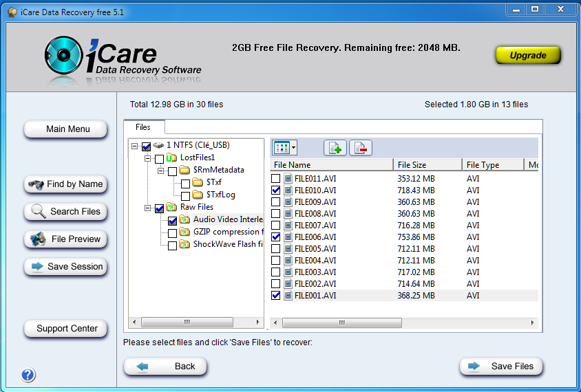This screenshot has height=392, width=581.
Task: Click the FILE007.AVI video file icon
Action: (288, 225)
